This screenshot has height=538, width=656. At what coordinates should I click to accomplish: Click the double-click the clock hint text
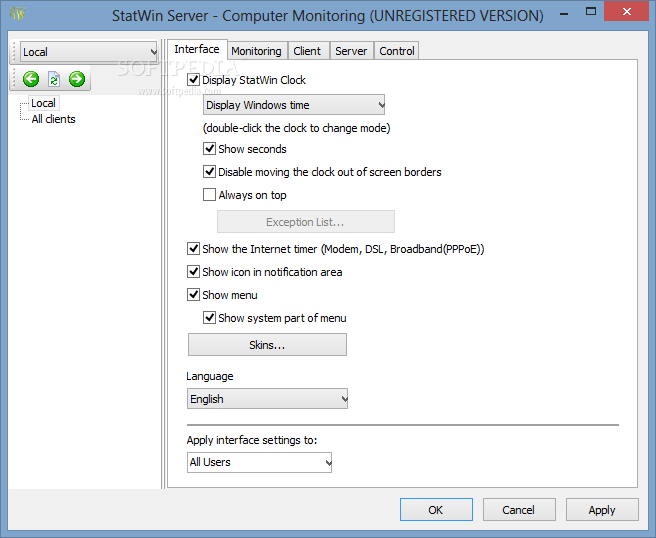coord(297,128)
